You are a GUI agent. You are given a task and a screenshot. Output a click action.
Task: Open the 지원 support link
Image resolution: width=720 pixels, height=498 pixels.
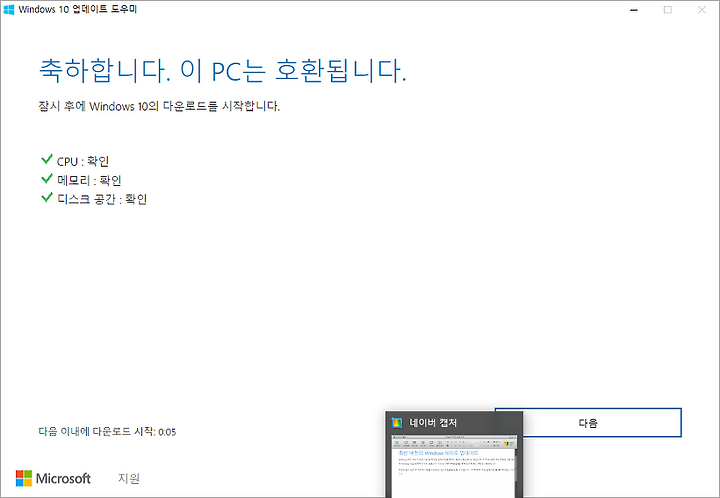[x=129, y=478]
